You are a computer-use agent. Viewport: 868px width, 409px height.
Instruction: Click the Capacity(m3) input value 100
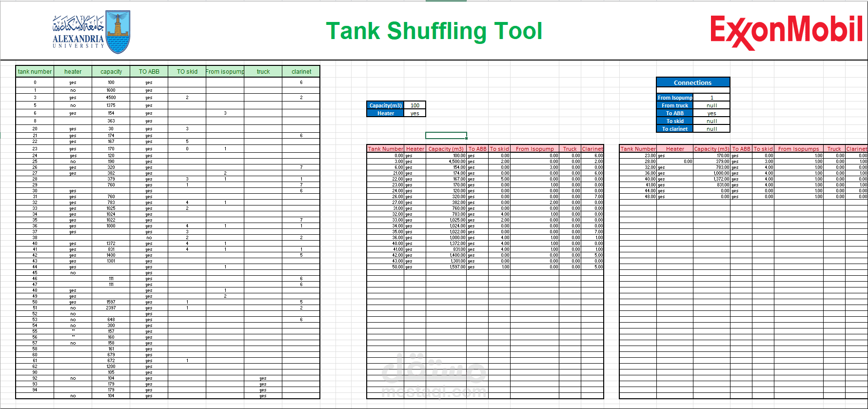(x=414, y=105)
